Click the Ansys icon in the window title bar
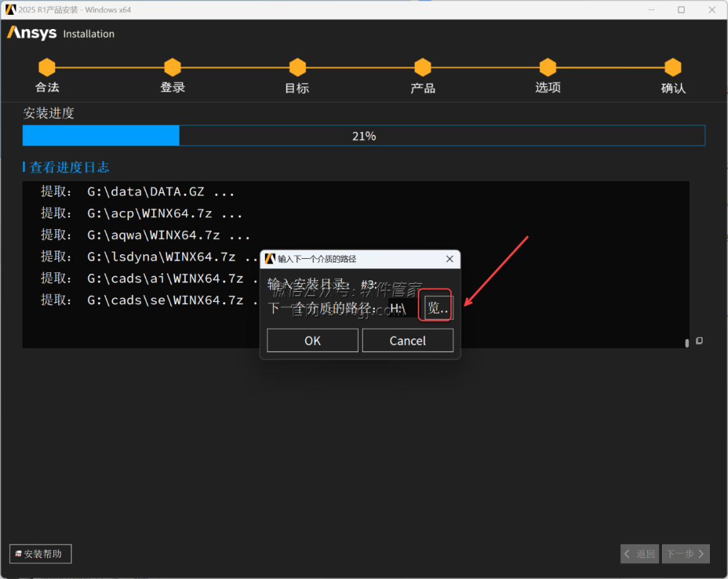This screenshot has height=579, width=728. coord(10,9)
